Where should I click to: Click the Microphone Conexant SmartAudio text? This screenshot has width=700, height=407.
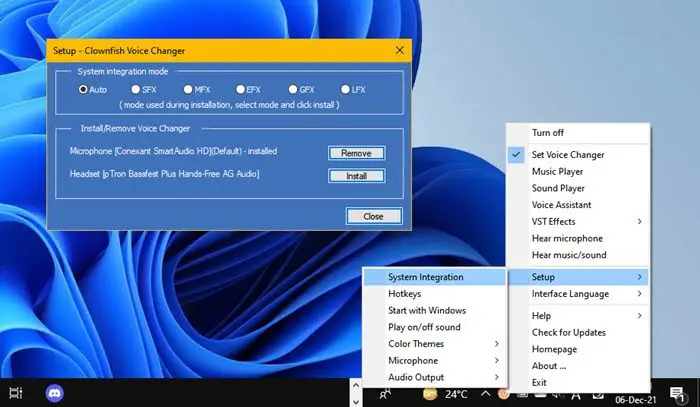point(173,151)
